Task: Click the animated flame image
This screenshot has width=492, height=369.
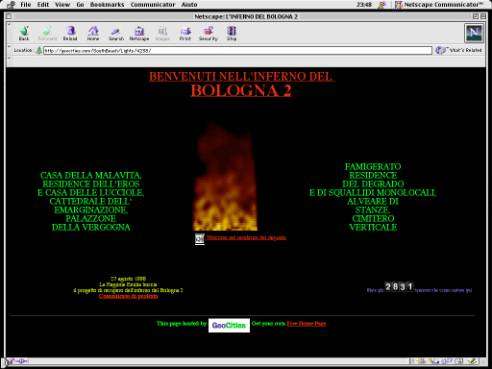Action: [x=225, y=177]
